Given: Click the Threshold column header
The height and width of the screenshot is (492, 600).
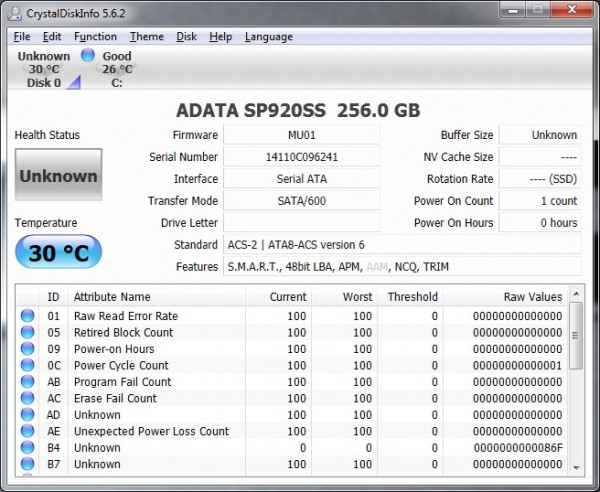Looking at the screenshot, I should (410, 297).
